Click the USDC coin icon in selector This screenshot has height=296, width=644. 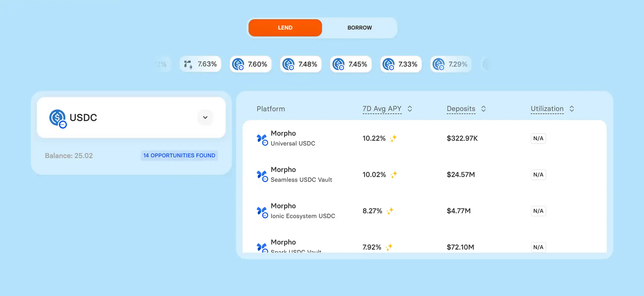[x=58, y=118]
